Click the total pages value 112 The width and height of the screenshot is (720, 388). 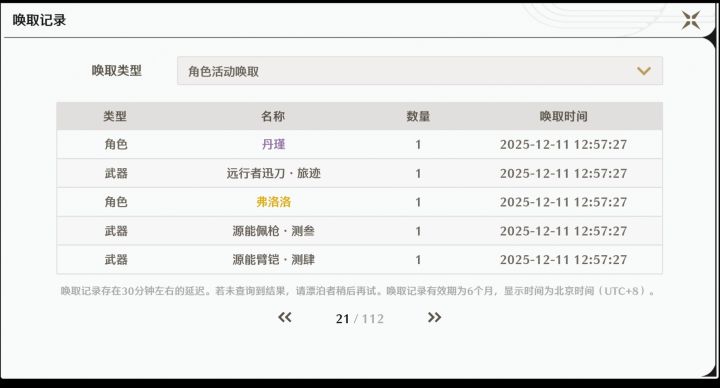(x=372, y=319)
